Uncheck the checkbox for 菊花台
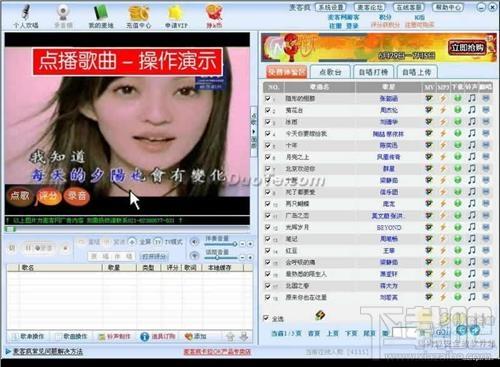Viewport: 500px width, 367px height. [267, 110]
